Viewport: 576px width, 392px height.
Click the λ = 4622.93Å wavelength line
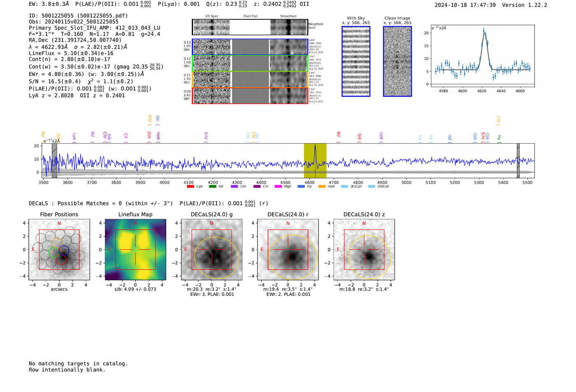point(78,46)
